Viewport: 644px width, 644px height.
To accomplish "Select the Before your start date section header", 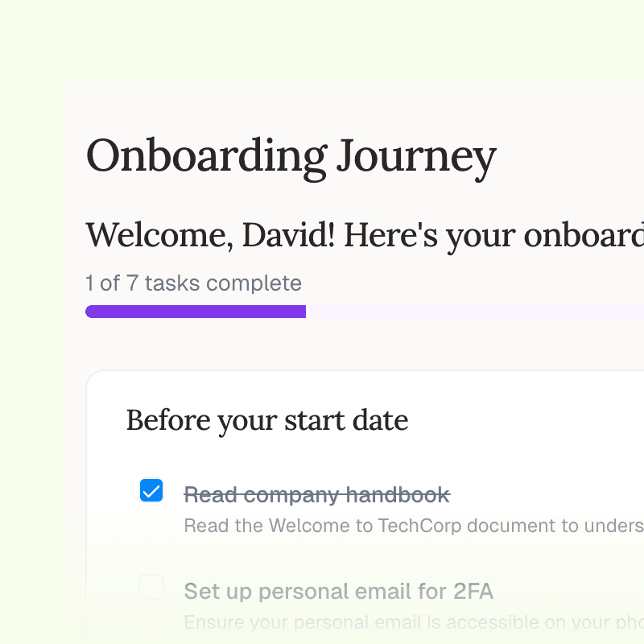I will pos(266,420).
